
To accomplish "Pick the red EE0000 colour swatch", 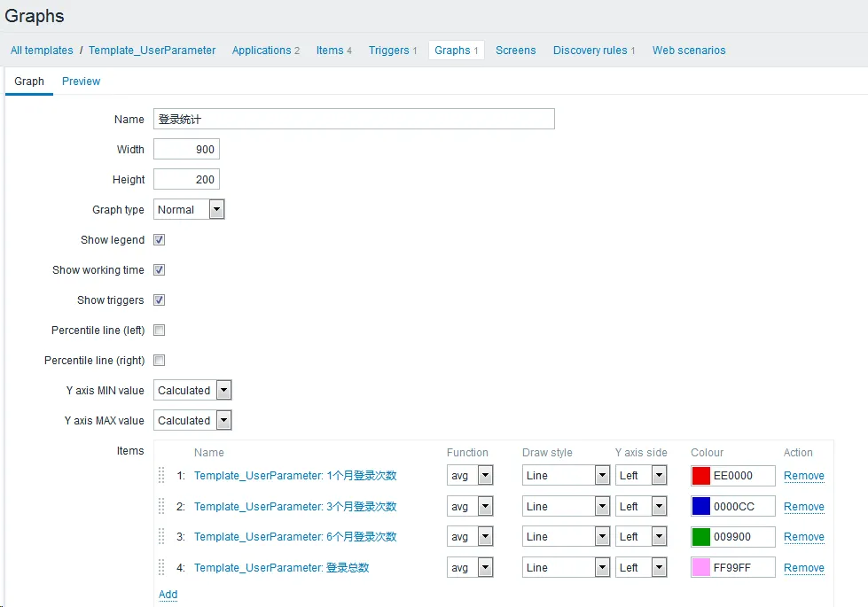I will (700, 476).
